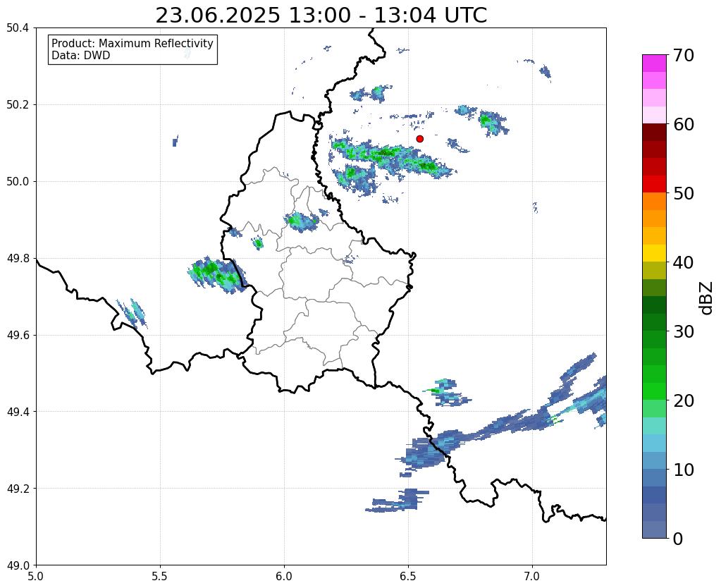This screenshot has height=588, width=721.
Task: Click the colorbar tick label '70'
Action: [684, 55]
